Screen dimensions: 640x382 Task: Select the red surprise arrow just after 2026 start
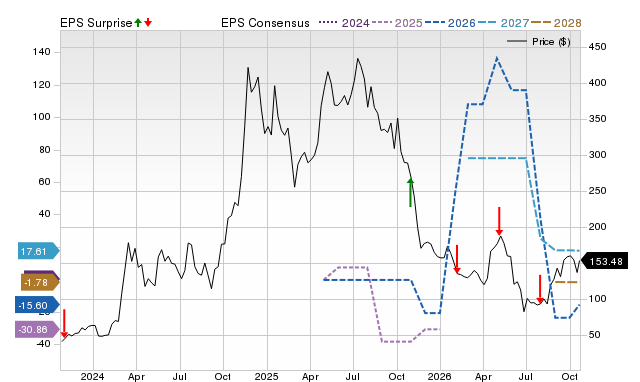pos(457,259)
